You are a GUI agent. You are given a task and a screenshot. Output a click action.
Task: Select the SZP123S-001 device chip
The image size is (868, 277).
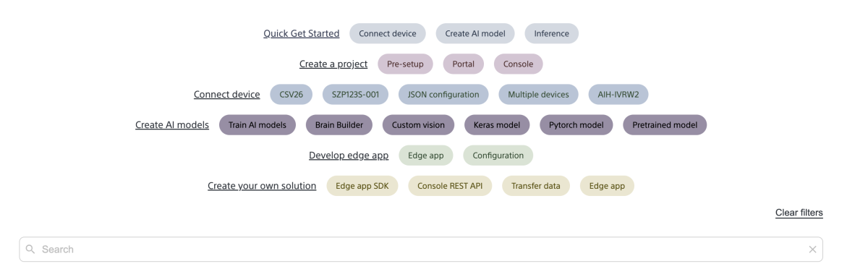pos(355,94)
